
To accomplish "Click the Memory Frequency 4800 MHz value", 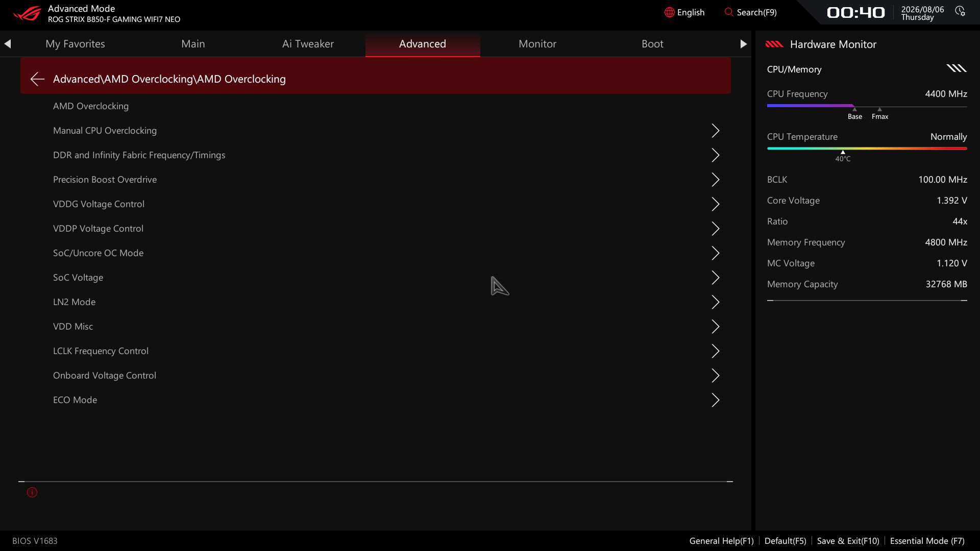I will click(x=946, y=242).
